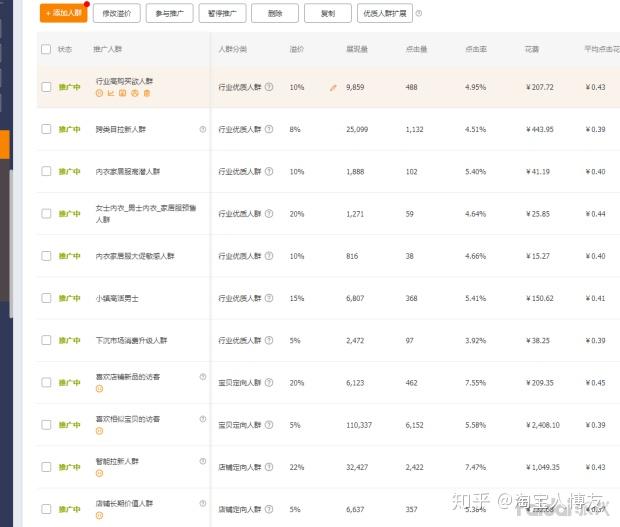
Task: Click the square report icon under 行业高购买欲人群
Action: coord(123,93)
